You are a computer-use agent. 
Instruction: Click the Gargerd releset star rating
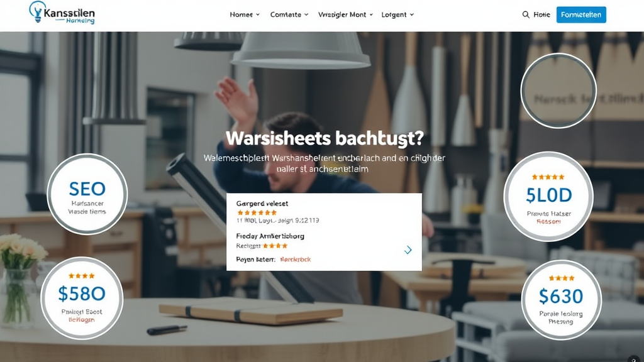(x=257, y=212)
